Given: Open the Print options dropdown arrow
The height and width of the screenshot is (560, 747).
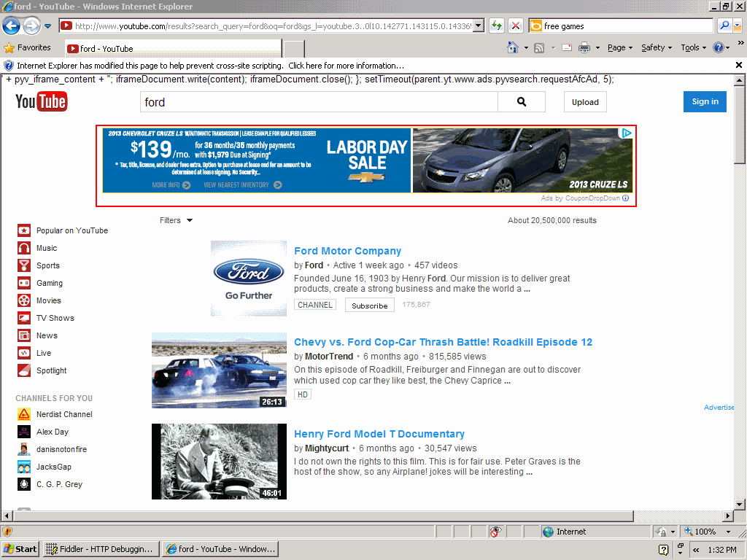Looking at the screenshot, I should point(597,47).
